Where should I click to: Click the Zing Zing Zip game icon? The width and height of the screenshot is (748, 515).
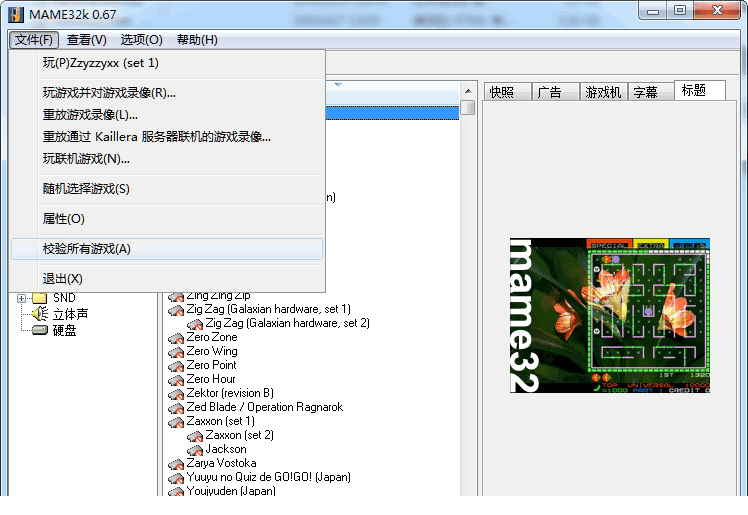pos(176,297)
